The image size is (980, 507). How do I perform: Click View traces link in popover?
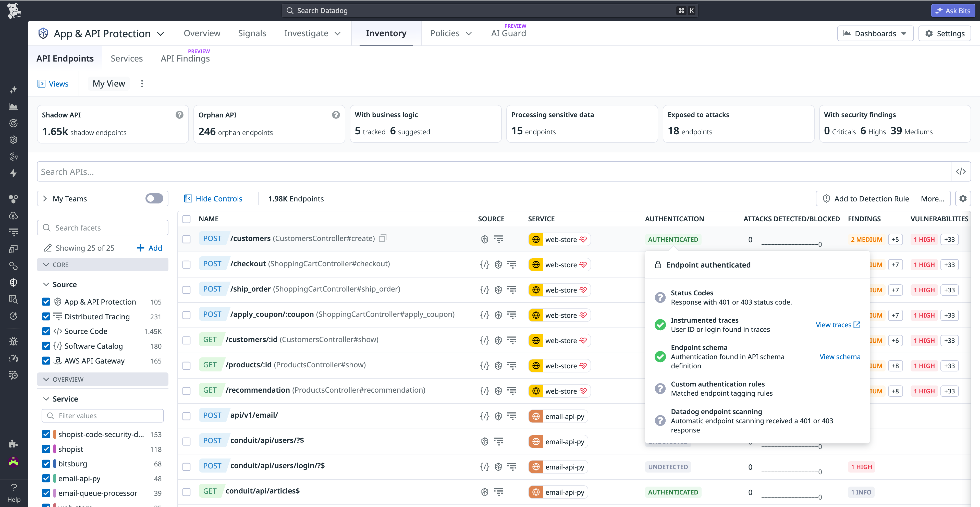[838, 325]
